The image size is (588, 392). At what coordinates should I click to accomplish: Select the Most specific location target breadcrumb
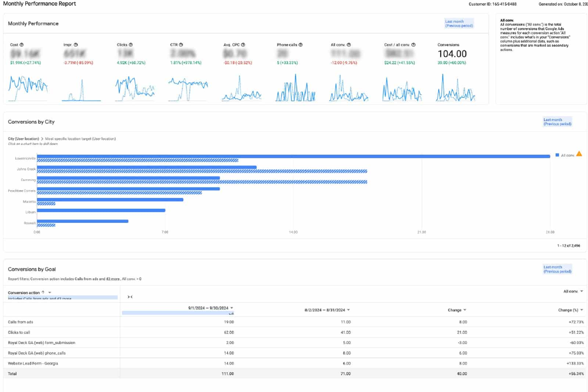[80, 139]
